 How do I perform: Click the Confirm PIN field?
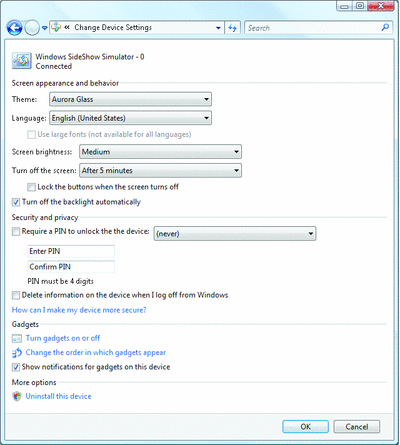tap(71, 267)
